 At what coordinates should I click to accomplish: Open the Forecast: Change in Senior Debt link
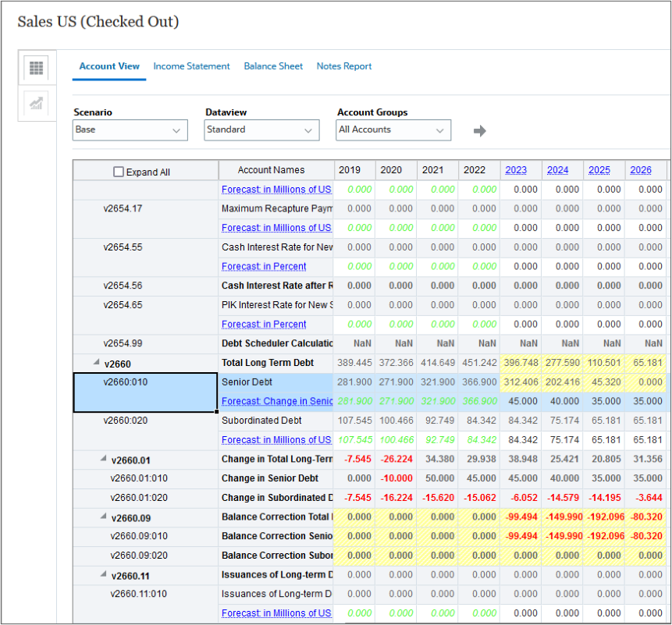[277, 401]
